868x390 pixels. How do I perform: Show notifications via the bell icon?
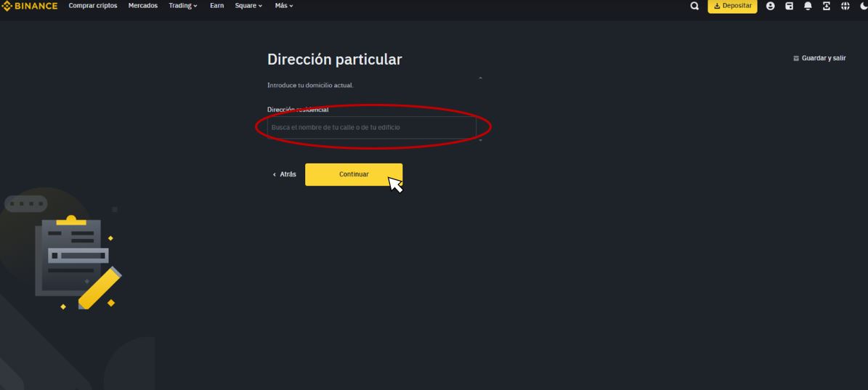[808, 6]
